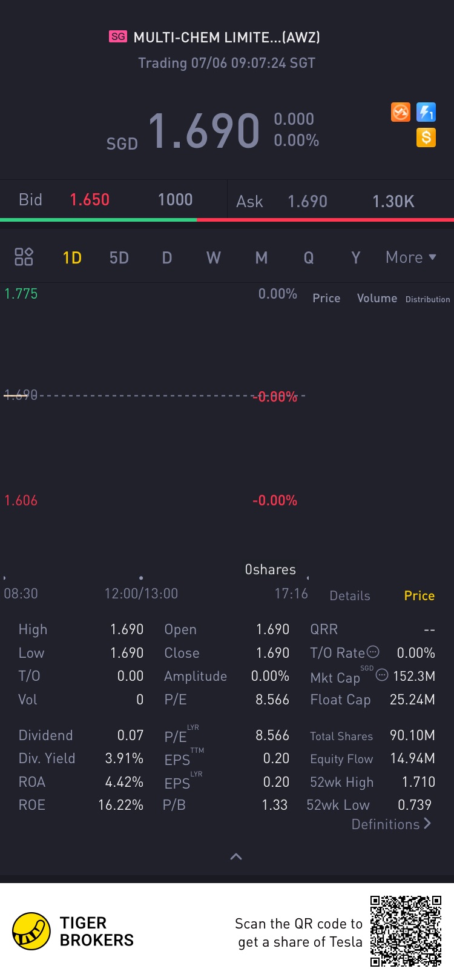Image resolution: width=454 pixels, height=980 pixels.
Task: Tap the orange no-short-selling icon
Action: 401,112
